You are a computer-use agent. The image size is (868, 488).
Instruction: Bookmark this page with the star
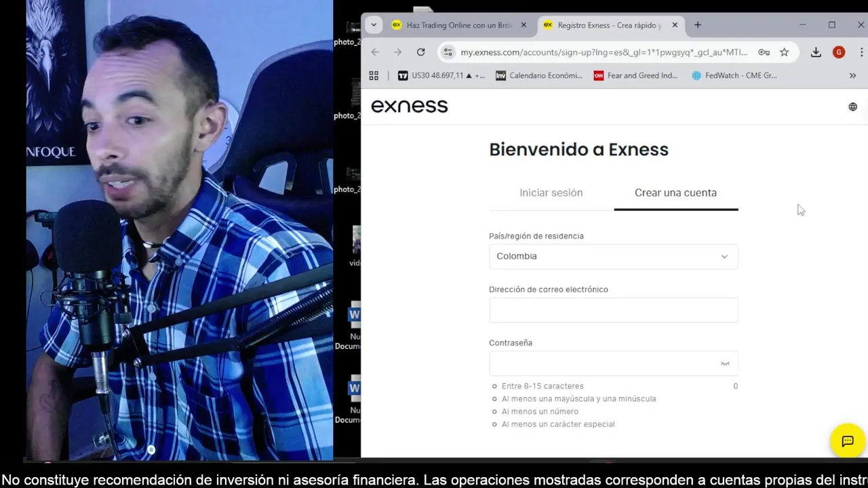(785, 52)
